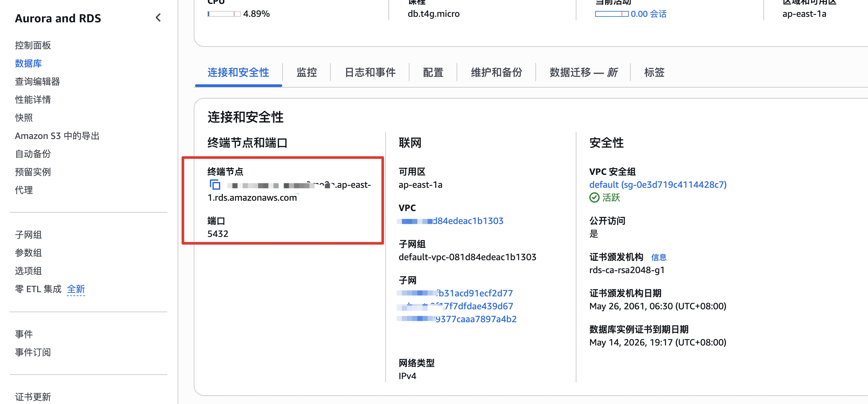Image resolution: width=868 pixels, height=404 pixels.
Task: Open the 0.00 会话 current activity link
Action: 648,14
